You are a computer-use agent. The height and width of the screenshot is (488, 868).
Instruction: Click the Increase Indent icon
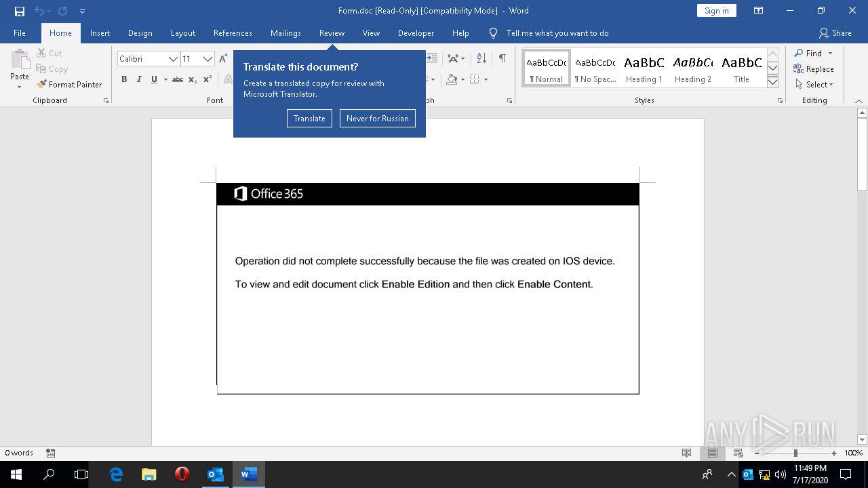point(431,58)
